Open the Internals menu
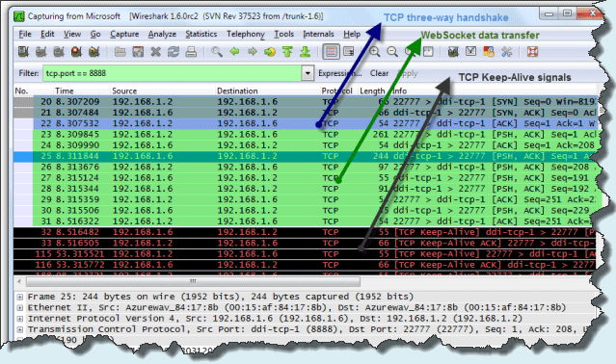The width and height of the screenshot is (616, 364). click(318, 34)
